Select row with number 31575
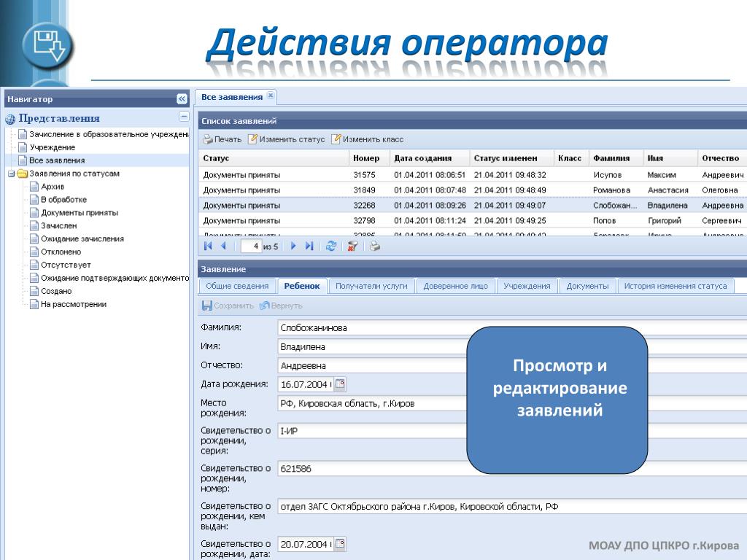747x560 pixels. [473, 175]
